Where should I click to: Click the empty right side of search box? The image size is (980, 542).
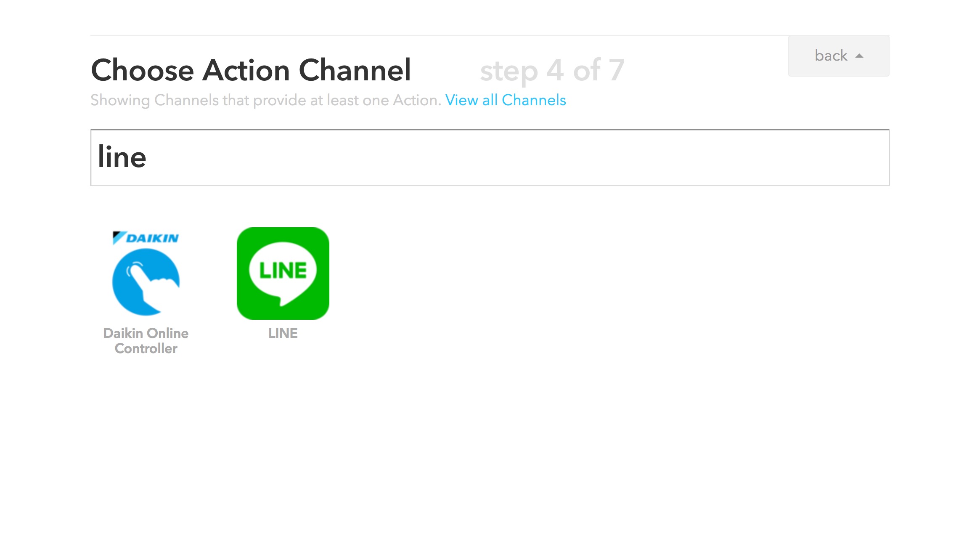[715, 157]
